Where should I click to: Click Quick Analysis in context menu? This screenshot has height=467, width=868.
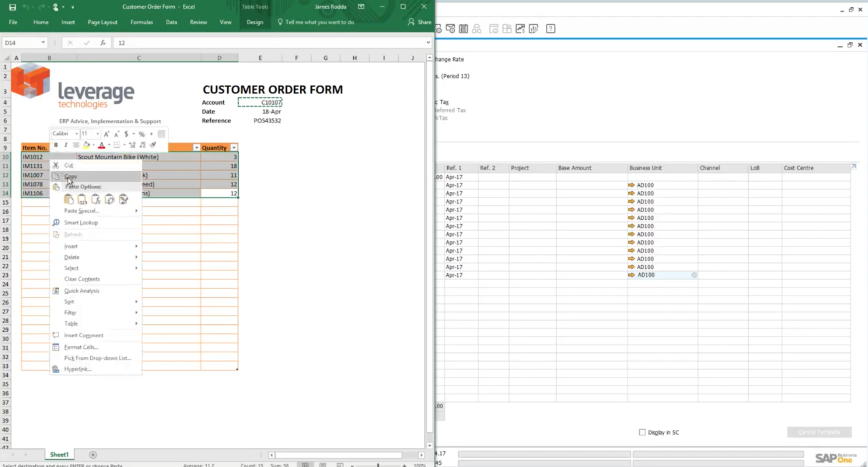pyautogui.click(x=96, y=291)
